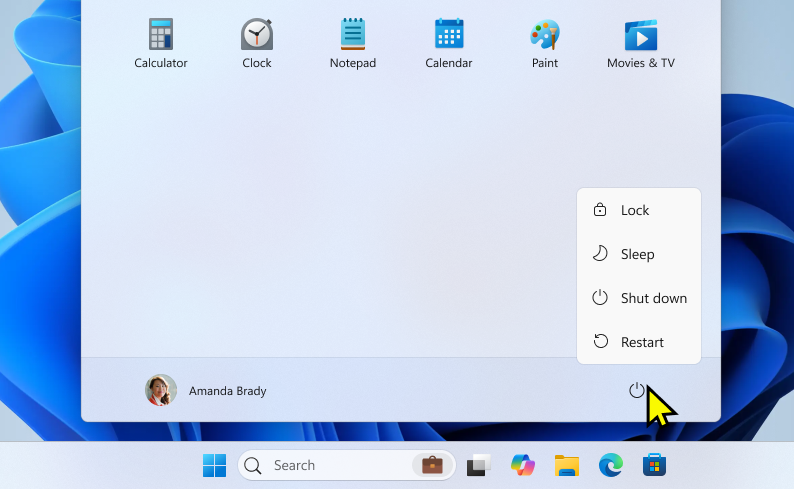Click the briefcase icon in Search box
The width and height of the screenshot is (794, 489).
coord(431,465)
